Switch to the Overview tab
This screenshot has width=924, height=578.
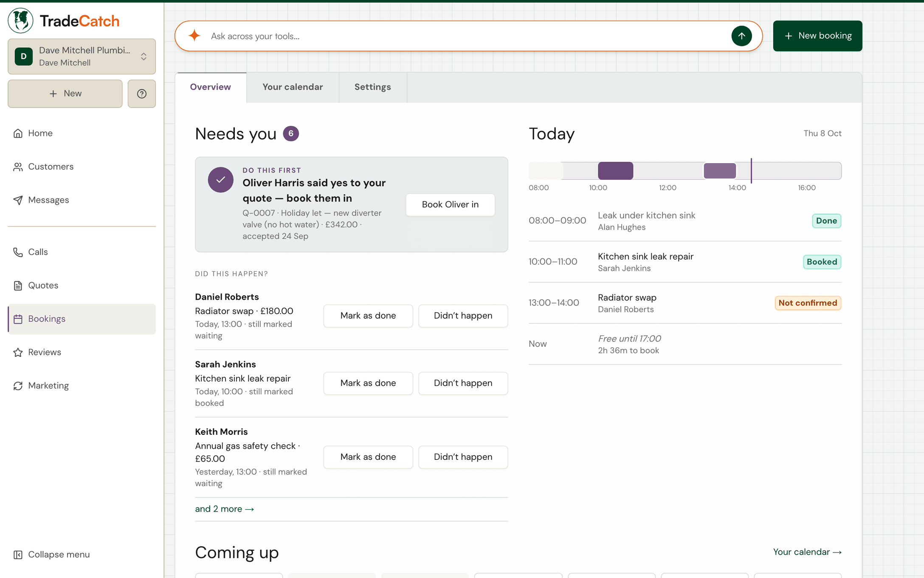point(211,87)
